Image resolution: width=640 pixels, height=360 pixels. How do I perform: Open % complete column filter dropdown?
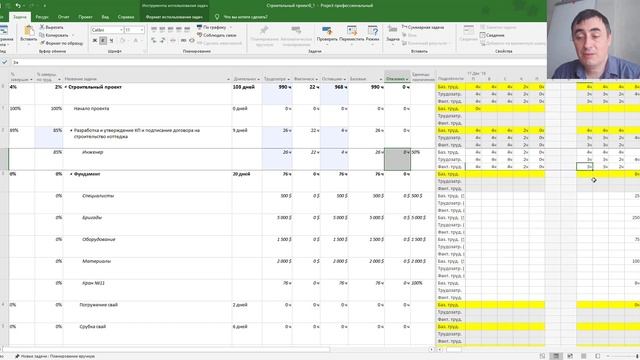tap(31, 79)
